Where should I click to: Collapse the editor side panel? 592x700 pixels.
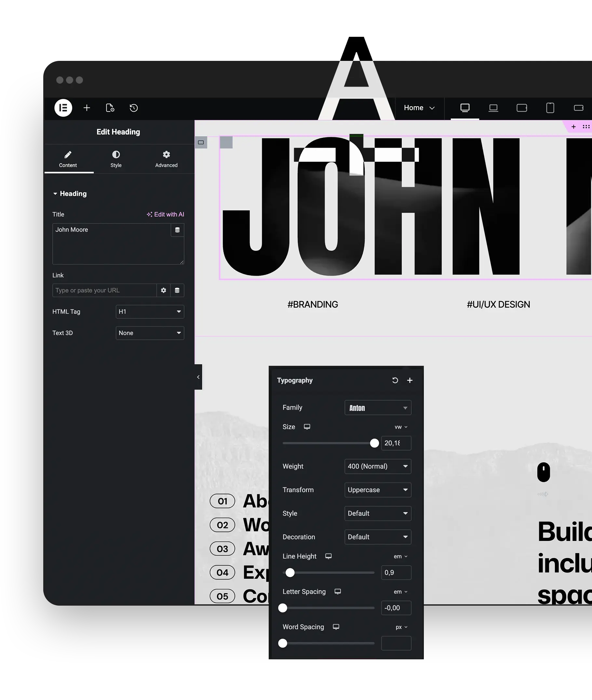tap(198, 377)
